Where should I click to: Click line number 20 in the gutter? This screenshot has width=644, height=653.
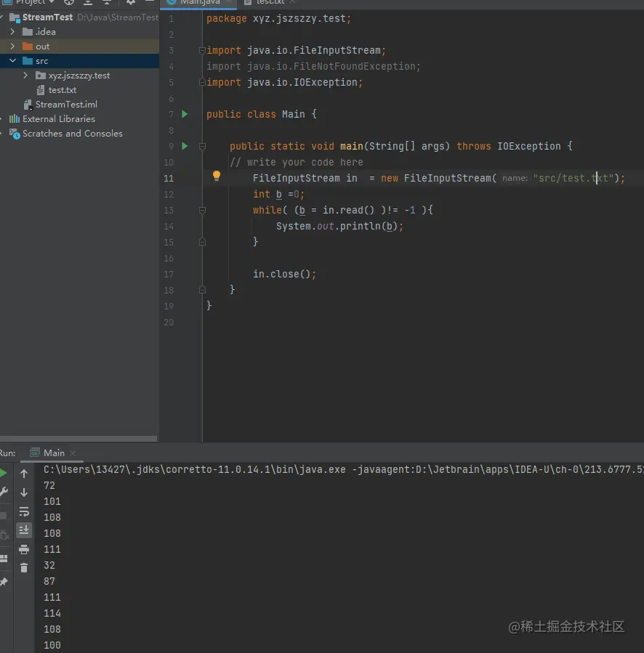tap(169, 323)
